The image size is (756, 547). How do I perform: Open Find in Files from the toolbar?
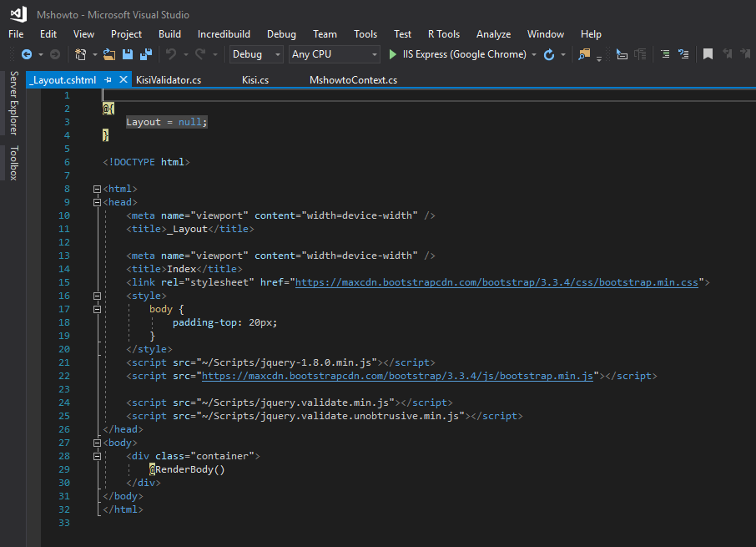584,54
